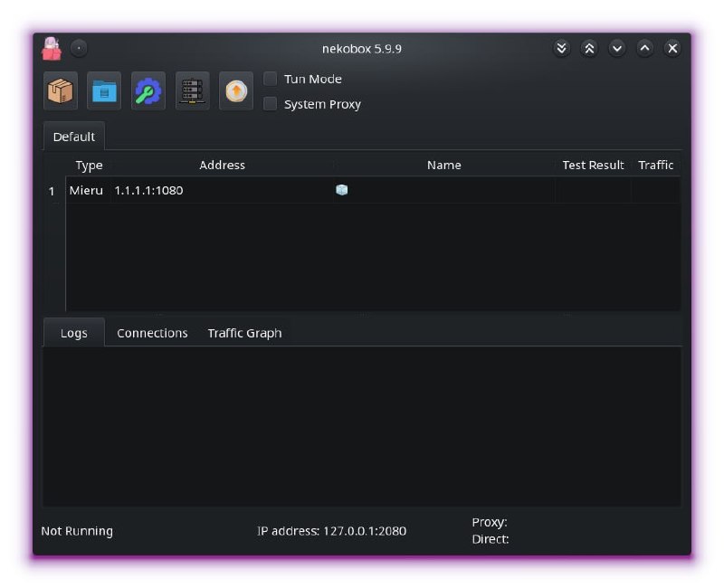Select the Default group tab
The height and width of the screenshot is (588, 724).
coord(74,137)
